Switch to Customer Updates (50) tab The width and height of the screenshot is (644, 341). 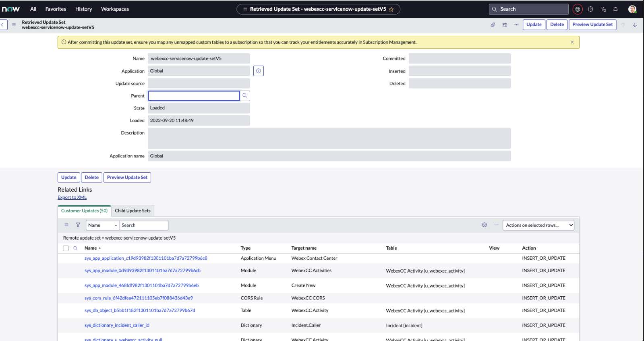click(x=84, y=211)
